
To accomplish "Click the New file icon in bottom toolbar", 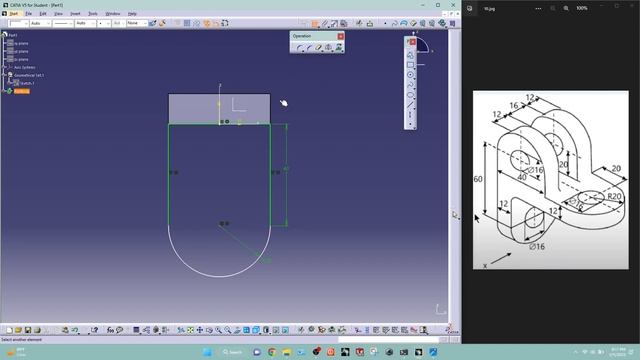I will pyautogui.click(x=9, y=330).
